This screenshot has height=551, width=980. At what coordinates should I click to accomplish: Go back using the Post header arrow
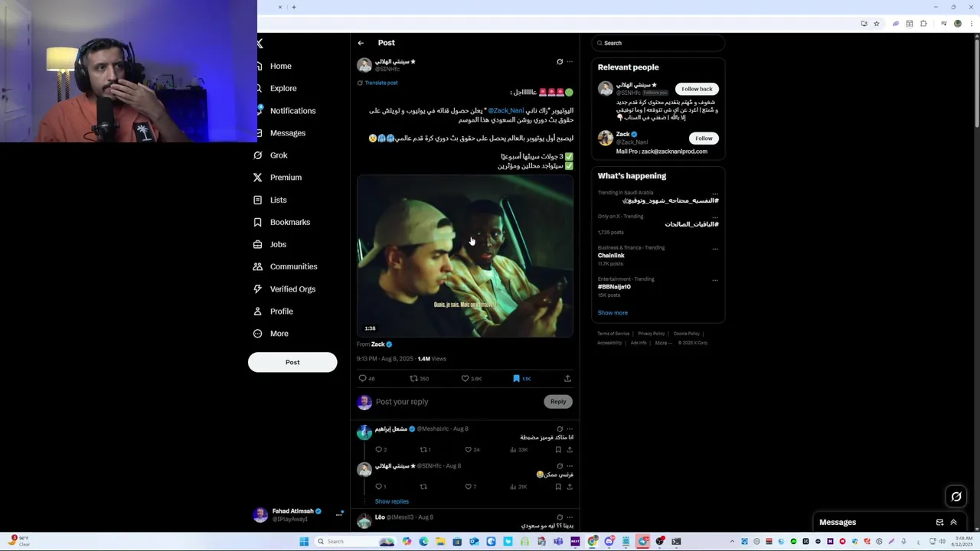(x=361, y=43)
